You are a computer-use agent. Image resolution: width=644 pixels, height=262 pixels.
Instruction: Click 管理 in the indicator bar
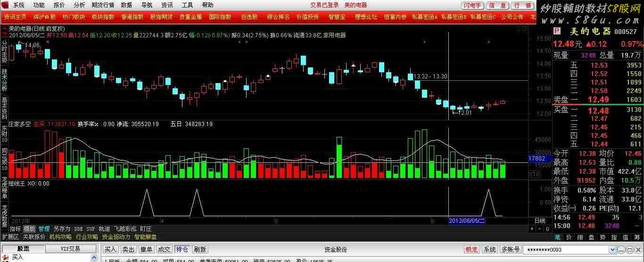(x=44, y=229)
